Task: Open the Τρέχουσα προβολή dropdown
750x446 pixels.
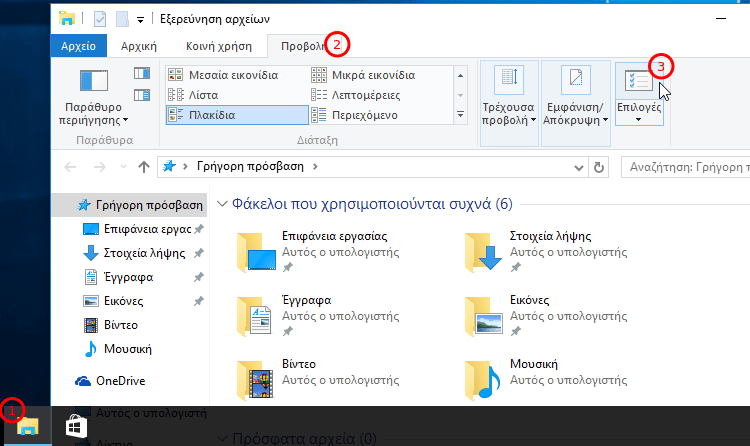Action: (509, 103)
